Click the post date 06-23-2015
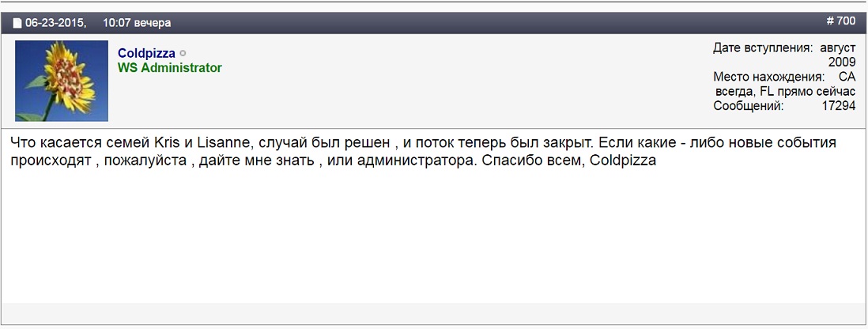Viewport: 868px width, 329px height. pyautogui.click(x=55, y=23)
